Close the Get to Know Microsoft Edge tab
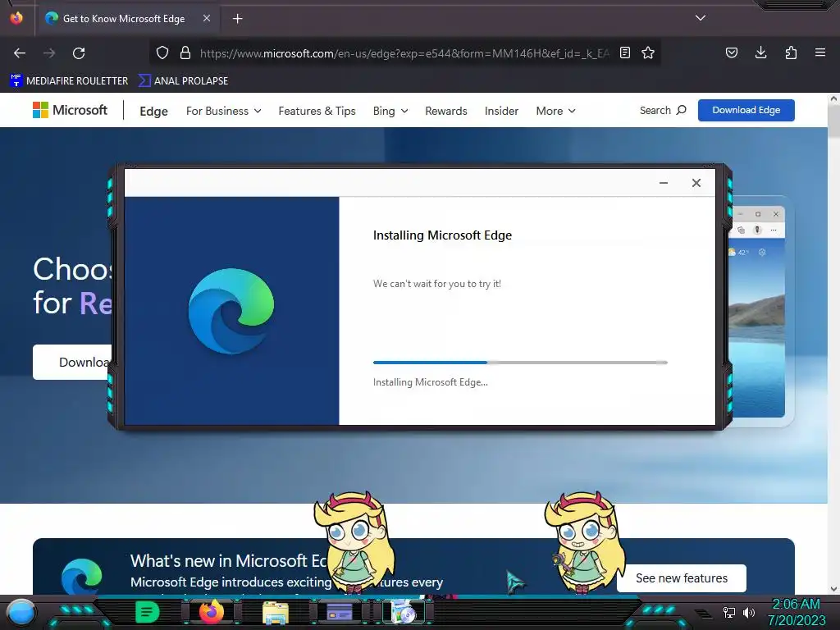The width and height of the screenshot is (840, 630). tap(207, 18)
